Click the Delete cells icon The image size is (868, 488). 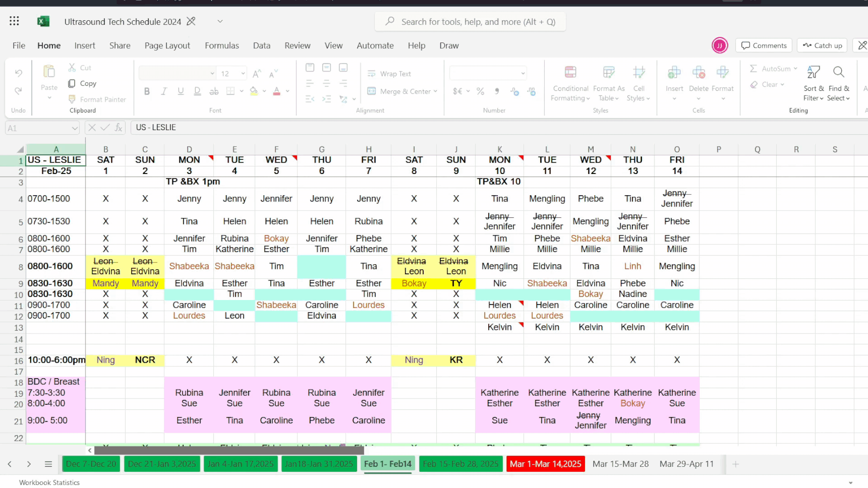[x=698, y=72]
